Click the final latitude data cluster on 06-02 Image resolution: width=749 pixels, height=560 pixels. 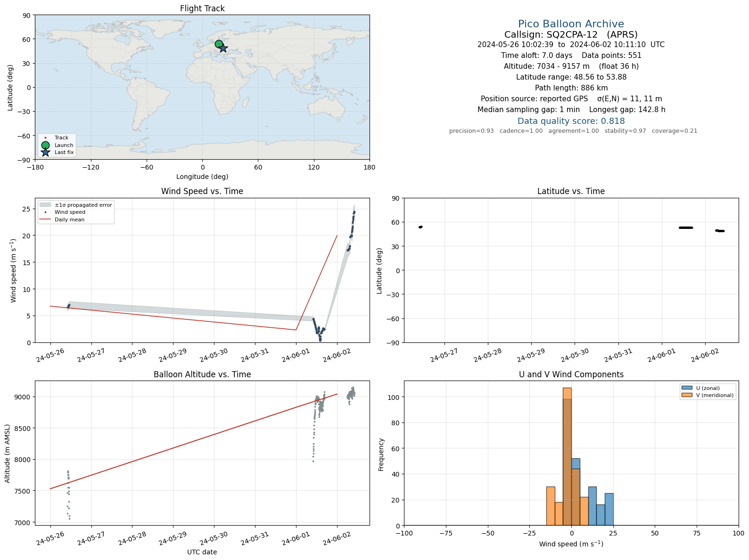(720, 231)
